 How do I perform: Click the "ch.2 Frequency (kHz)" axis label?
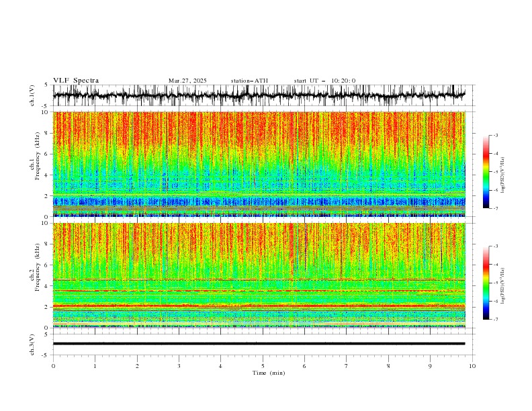pos(35,267)
